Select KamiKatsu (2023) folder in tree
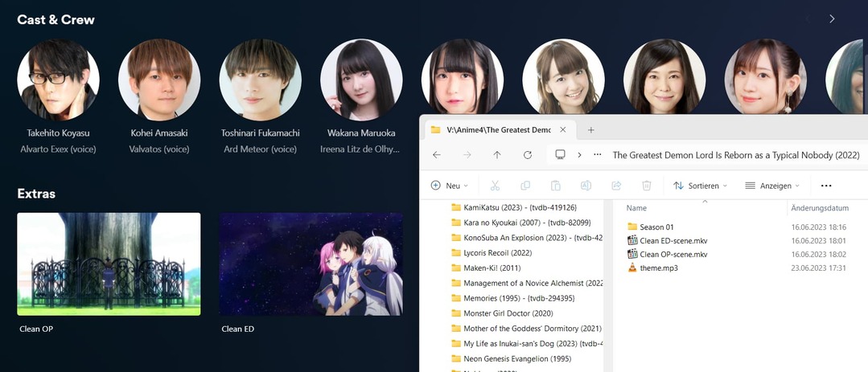The image size is (868, 372). 514,207
